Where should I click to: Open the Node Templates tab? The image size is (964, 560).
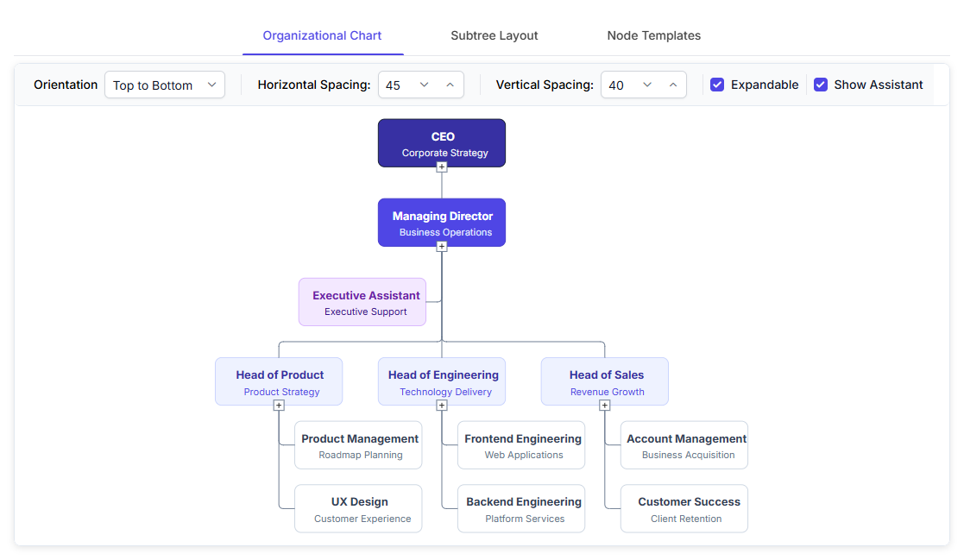click(653, 35)
